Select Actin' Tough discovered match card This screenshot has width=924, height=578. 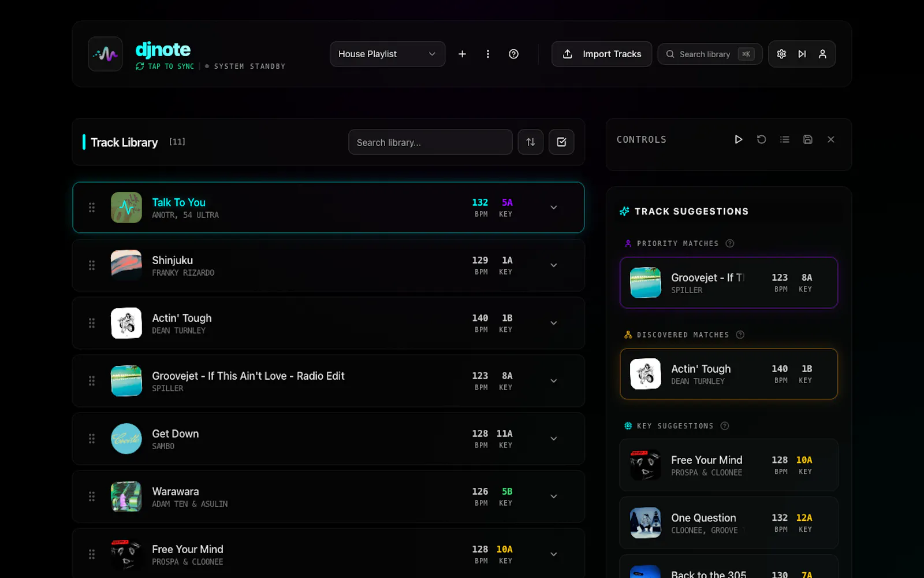coord(729,374)
